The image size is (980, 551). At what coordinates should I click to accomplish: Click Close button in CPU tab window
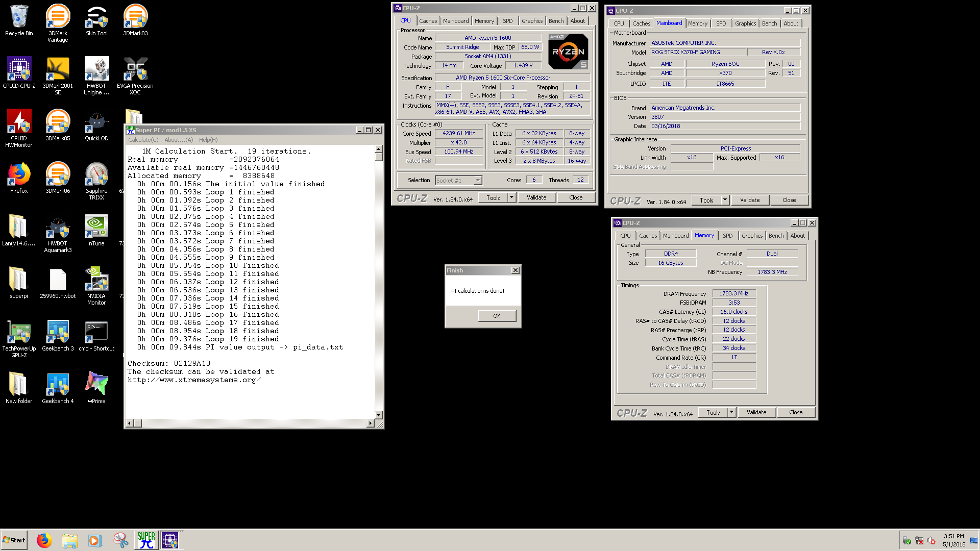point(576,197)
